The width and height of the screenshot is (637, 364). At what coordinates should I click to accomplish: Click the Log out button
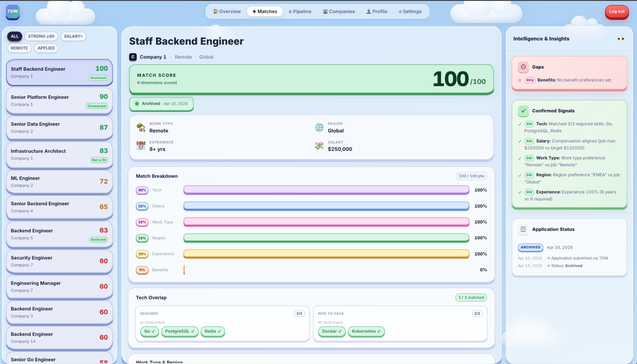616,11
